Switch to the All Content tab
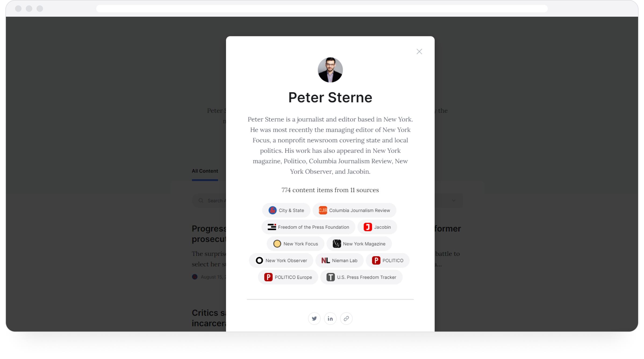Viewport: 644px width, 359px height. point(205,171)
